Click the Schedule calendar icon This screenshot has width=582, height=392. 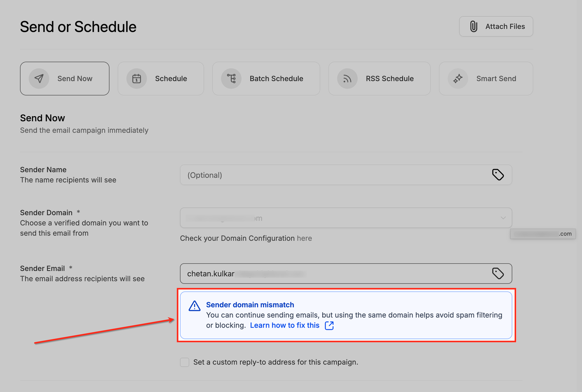click(137, 78)
